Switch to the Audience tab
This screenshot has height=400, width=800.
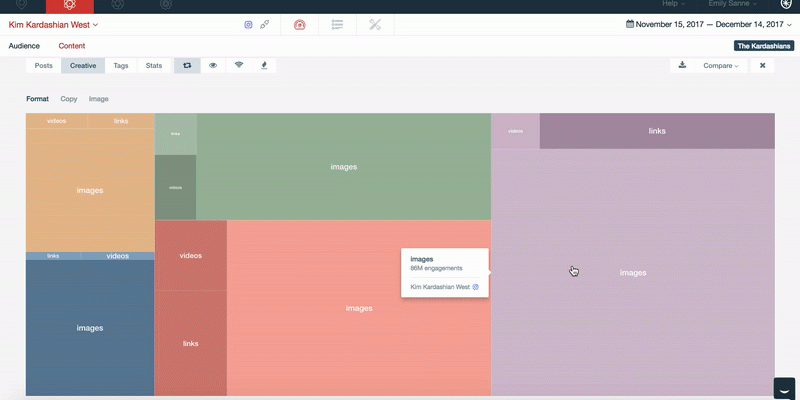point(24,46)
